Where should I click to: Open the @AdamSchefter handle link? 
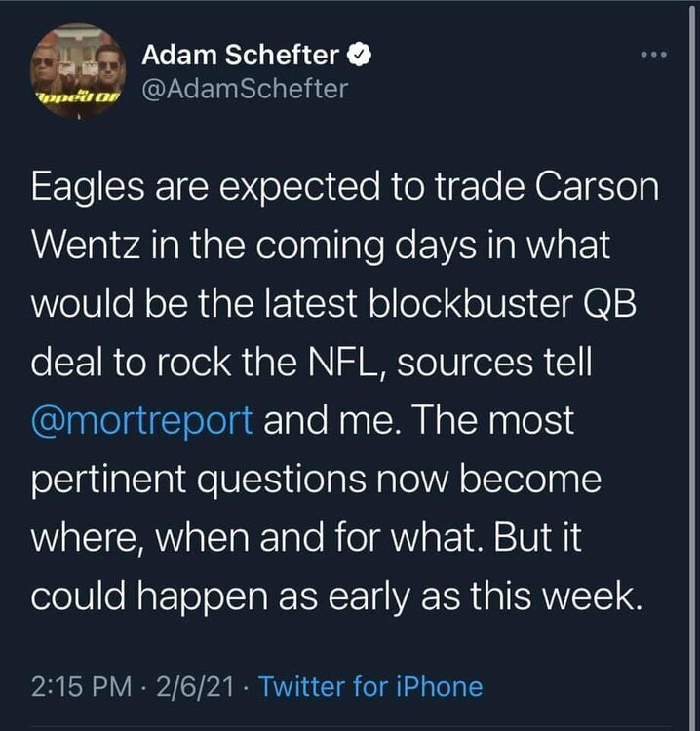(245, 91)
